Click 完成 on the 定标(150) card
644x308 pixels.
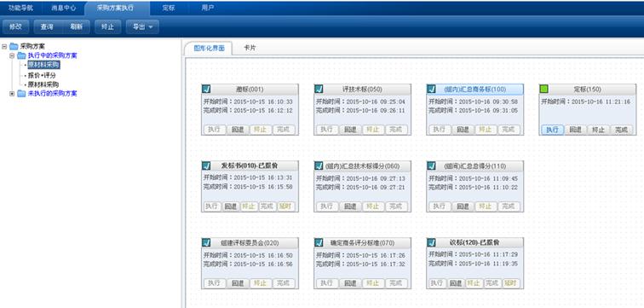(x=621, y=130)
